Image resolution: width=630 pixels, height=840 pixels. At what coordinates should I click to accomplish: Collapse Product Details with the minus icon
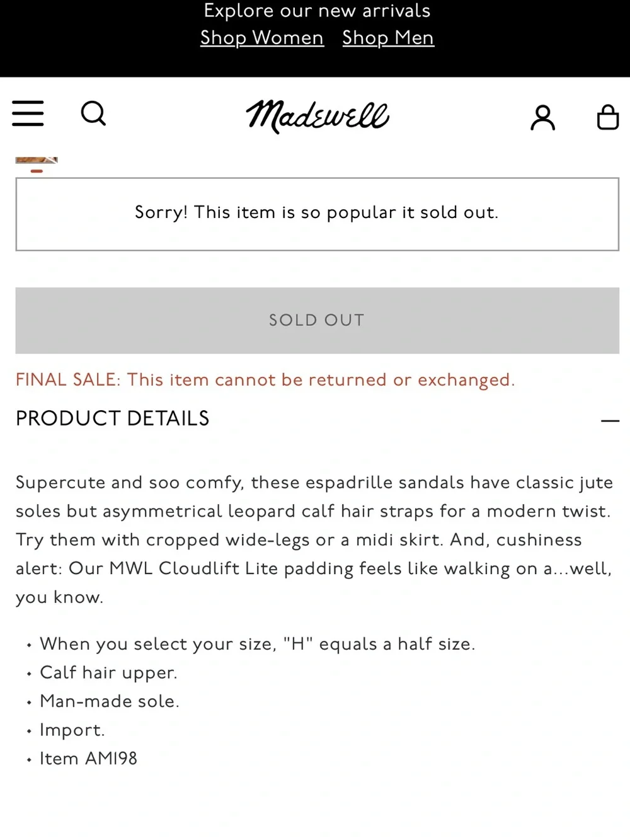(610, 420)
